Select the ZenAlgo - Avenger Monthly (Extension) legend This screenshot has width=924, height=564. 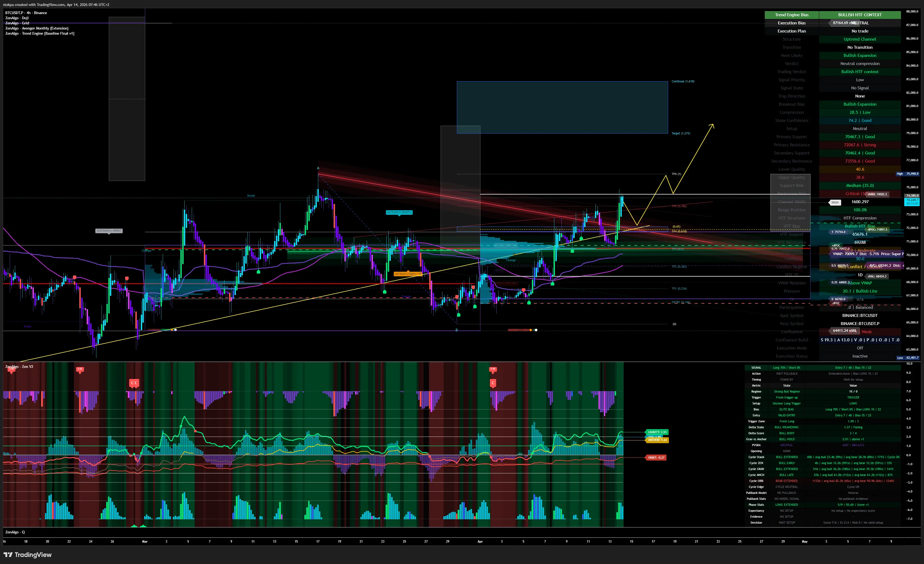pos(36,28)
